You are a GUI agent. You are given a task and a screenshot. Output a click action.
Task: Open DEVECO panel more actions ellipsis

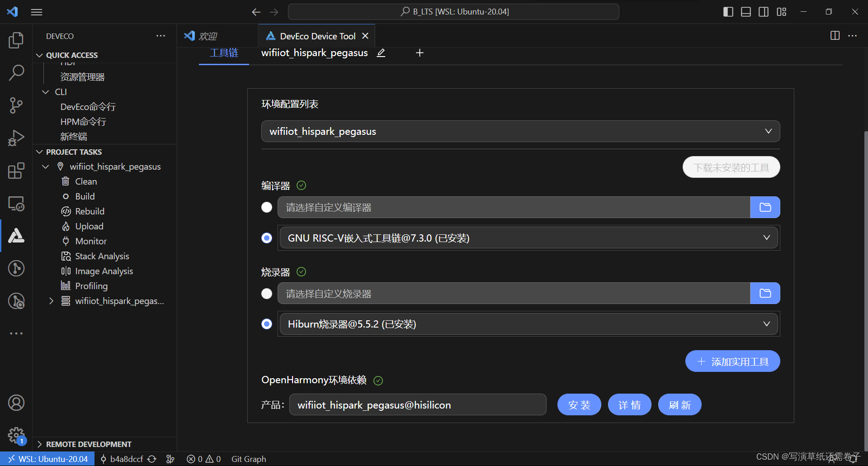pyautogui.click(x=160, y=36)
